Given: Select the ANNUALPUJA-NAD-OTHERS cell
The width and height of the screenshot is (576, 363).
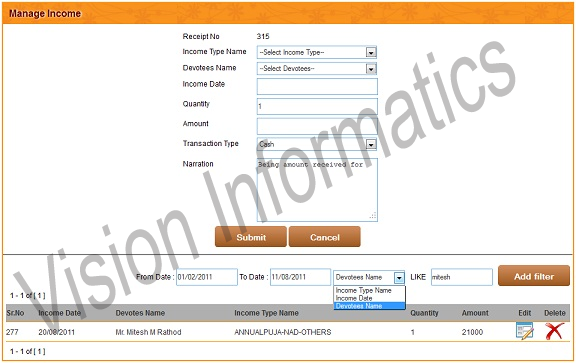Looking at the screenshot, I should (x=282, y=332).
